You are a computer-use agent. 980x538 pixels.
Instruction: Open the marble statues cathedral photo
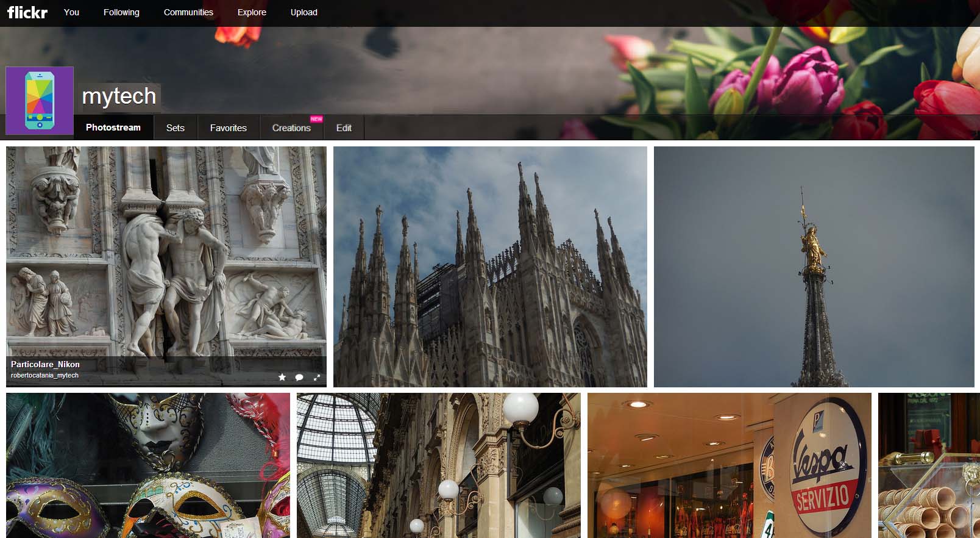[166, 267]
